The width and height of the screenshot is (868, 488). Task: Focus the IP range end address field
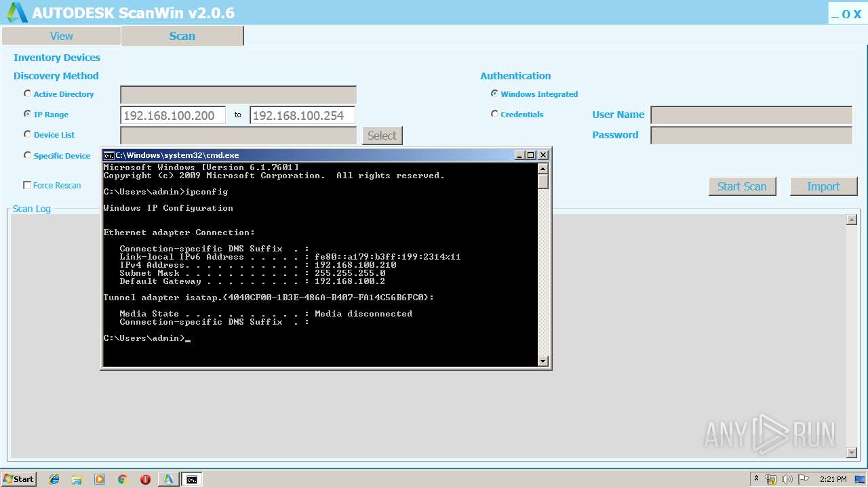click(302, 115)
